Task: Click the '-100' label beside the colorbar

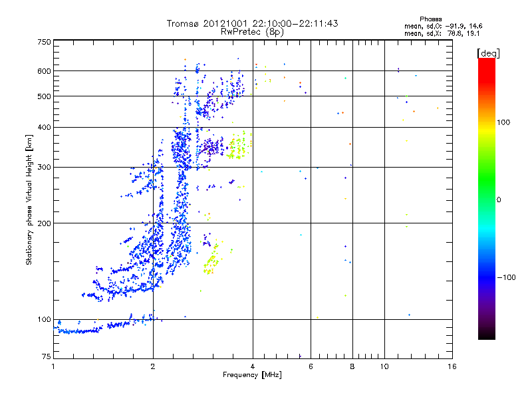Action: [x=507, y=277]
